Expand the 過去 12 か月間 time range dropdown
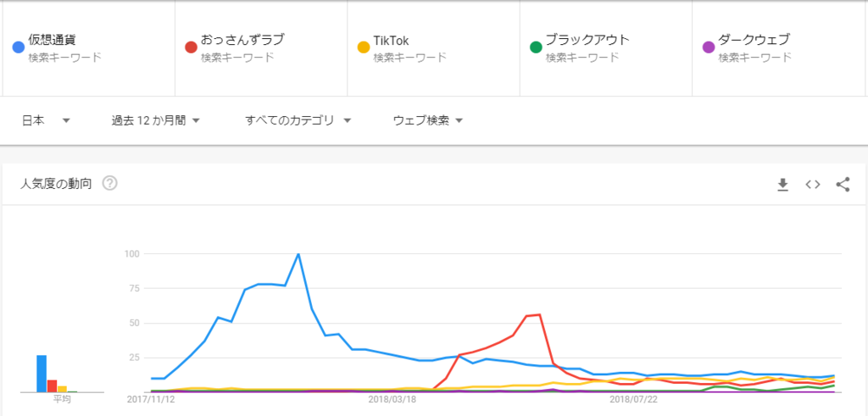This screenshot has width=868, height=416. (155, 120)
